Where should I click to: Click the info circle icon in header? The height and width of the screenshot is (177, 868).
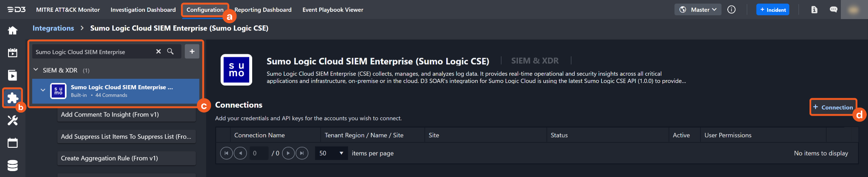[x=731, y=10]
